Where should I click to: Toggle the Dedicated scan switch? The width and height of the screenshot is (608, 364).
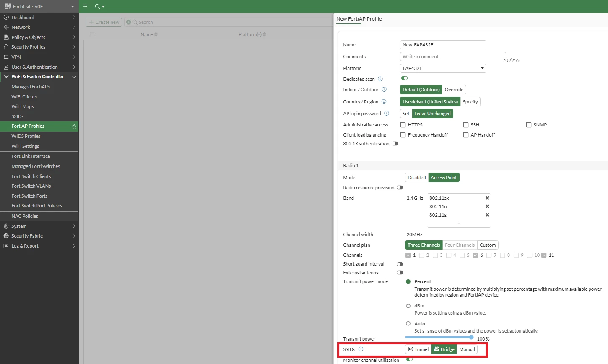[x=405, y=78]
